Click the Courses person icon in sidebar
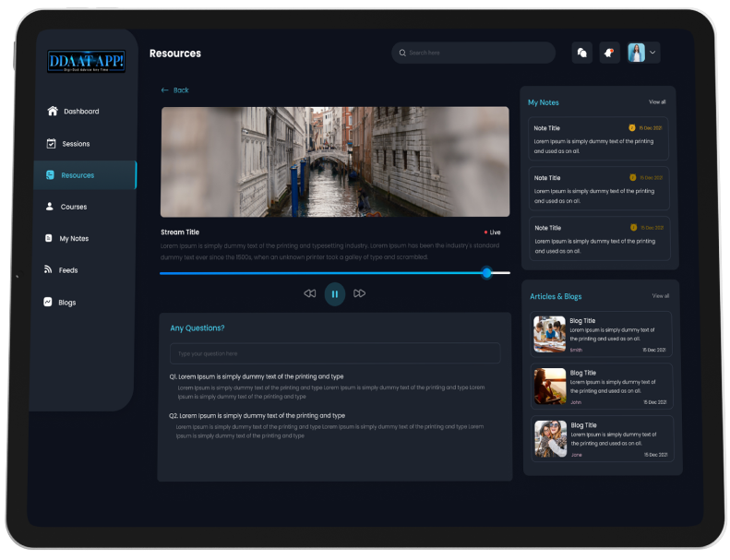This screenshot has height=560, width=730. click(x=50, y=207)
